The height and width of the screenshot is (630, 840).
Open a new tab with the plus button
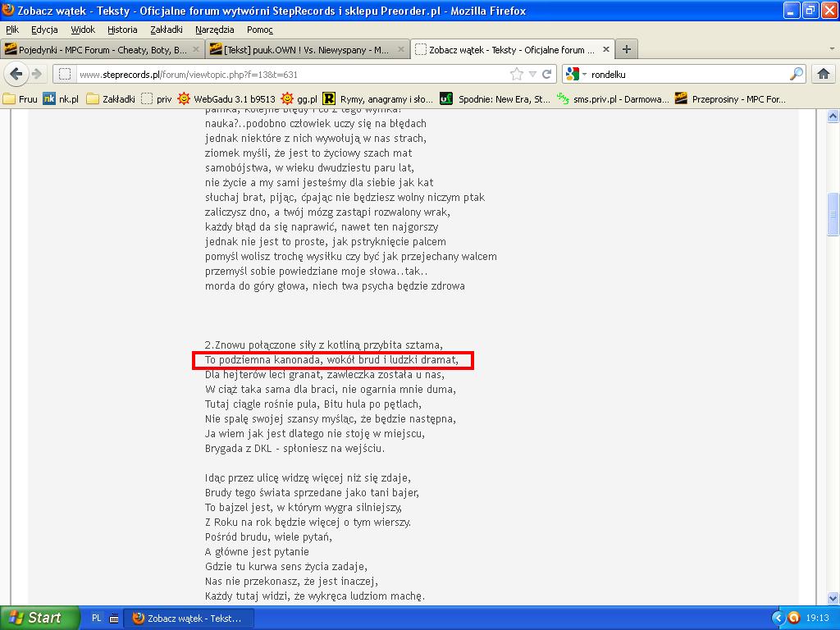click(626, 49)
